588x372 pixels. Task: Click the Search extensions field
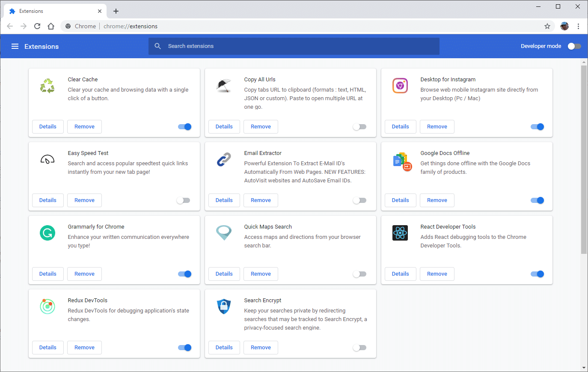pos(294,46)
